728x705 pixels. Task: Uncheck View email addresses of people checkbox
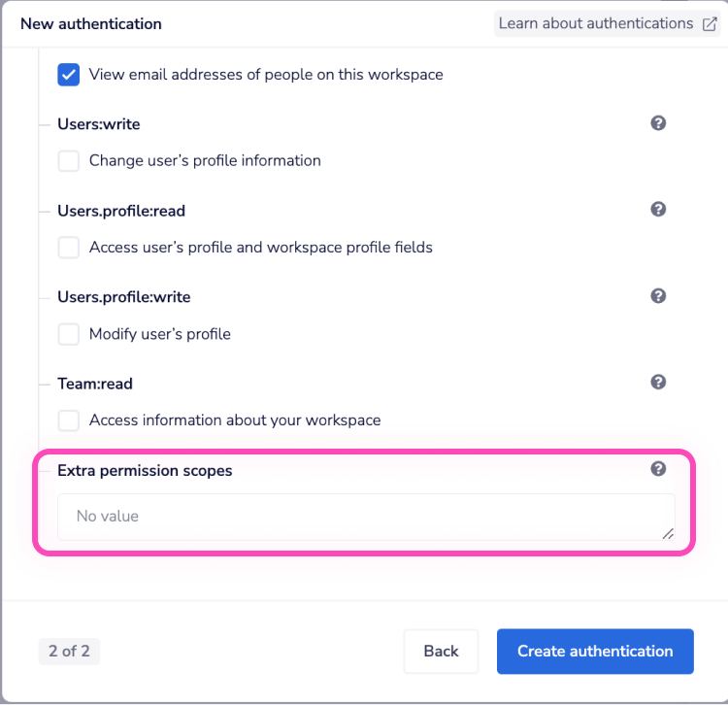coord(68,75)
